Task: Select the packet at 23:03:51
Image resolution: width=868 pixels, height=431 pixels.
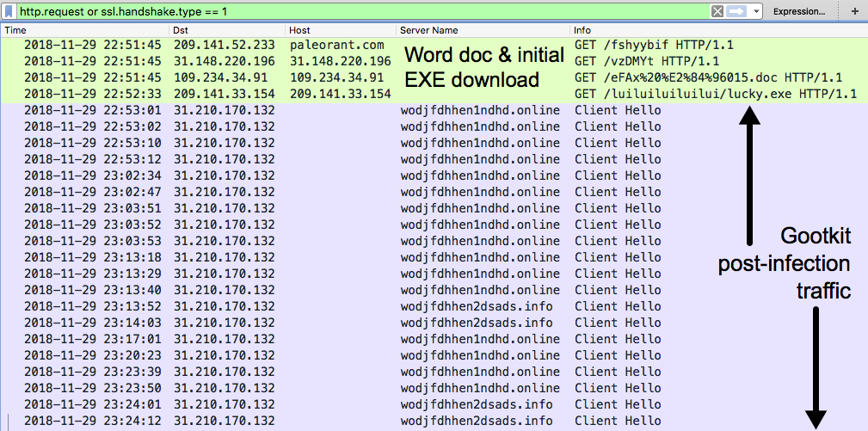Action: tap(434, 208)
